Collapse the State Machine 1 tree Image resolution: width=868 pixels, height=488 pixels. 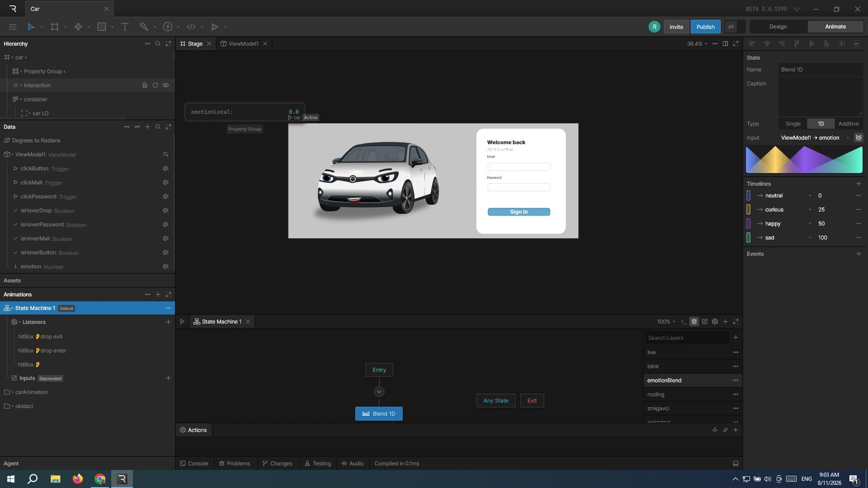pos(12,308)
